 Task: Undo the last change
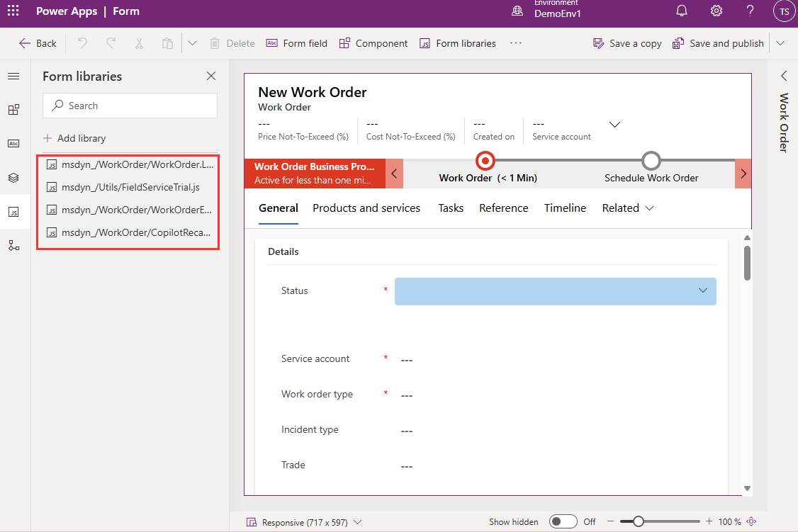(x=82, y=43)
